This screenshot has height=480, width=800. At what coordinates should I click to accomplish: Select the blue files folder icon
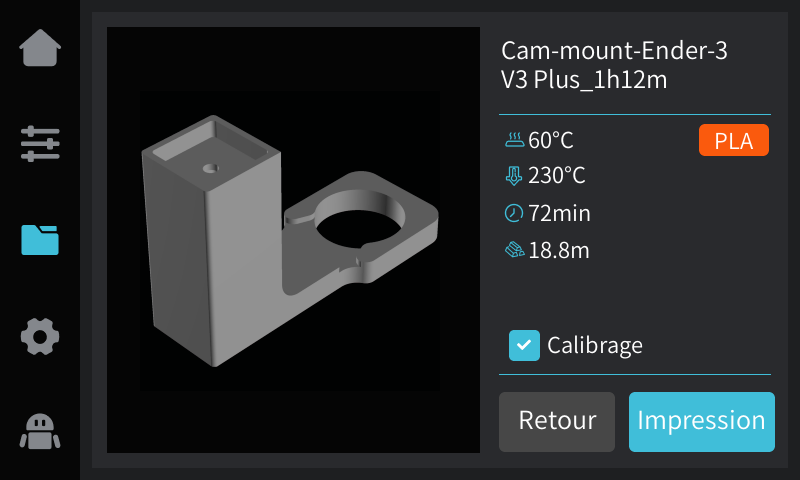tap(40, 240)
